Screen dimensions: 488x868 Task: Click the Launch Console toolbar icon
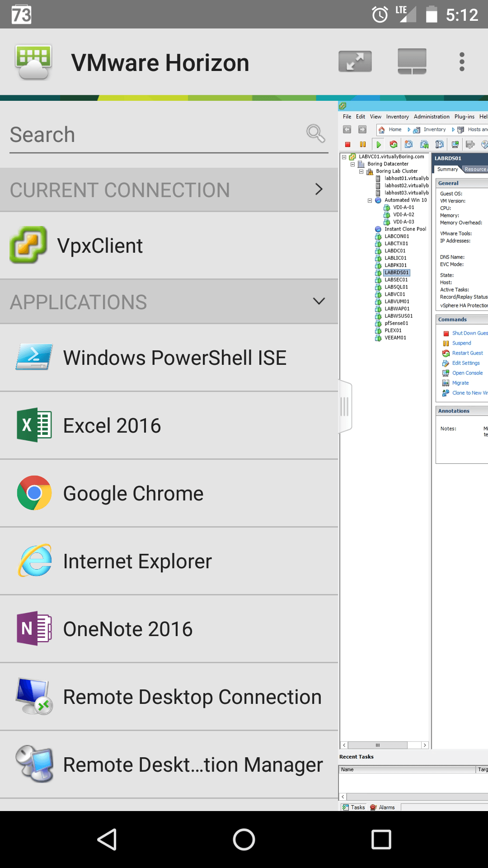click(455, 145)
